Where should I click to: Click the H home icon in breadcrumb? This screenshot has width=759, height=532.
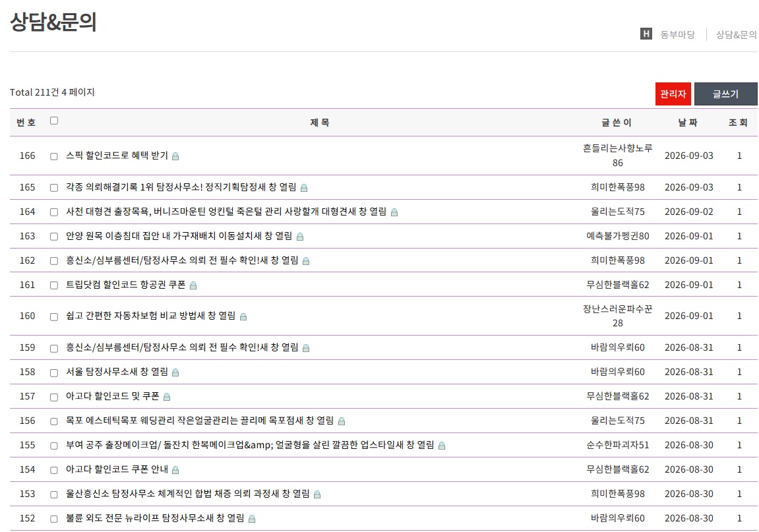[646, 34]
